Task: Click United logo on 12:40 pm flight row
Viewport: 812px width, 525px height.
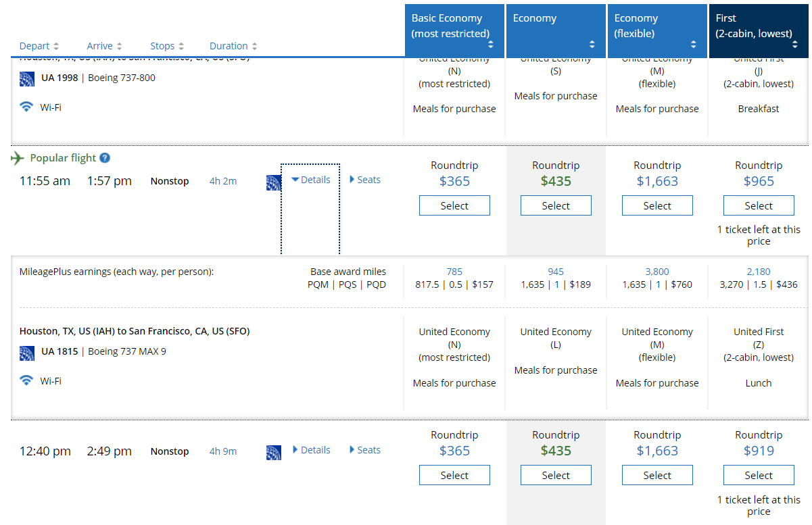Action: pyautogui.click(x=274, y=453)
